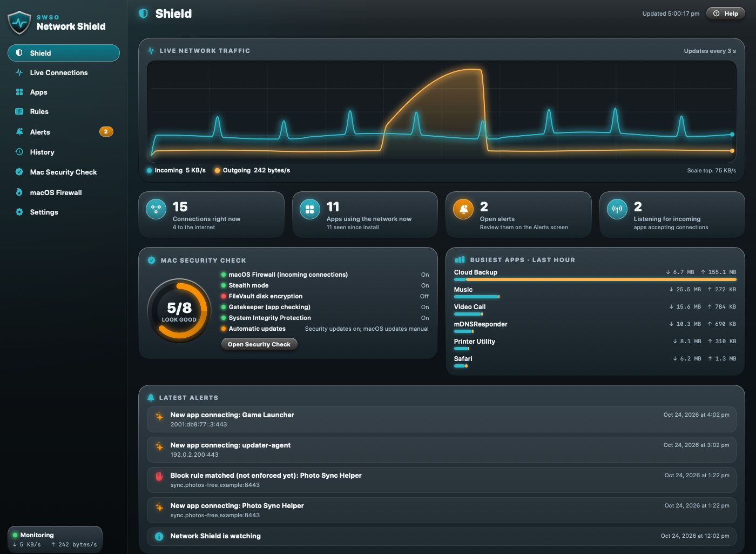Click the Alerts bell icon in sidebar

click(19, 132)
